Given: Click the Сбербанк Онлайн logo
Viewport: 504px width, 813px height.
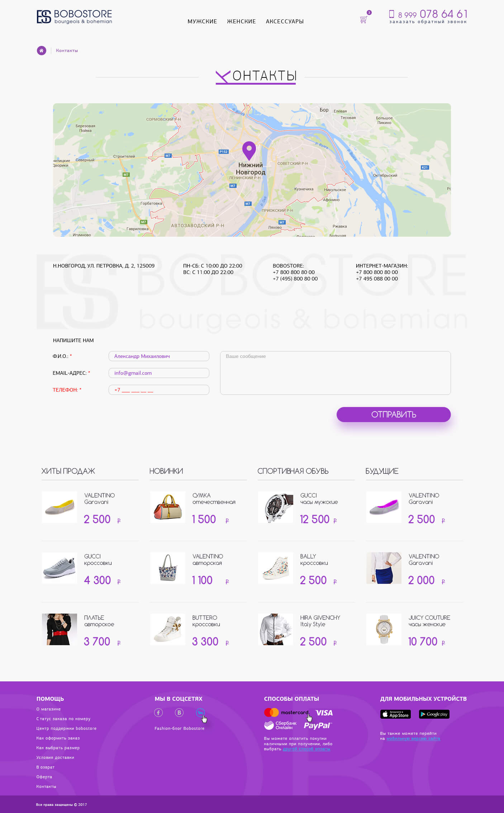Looking at the screenshot, I should pos(280,725).
